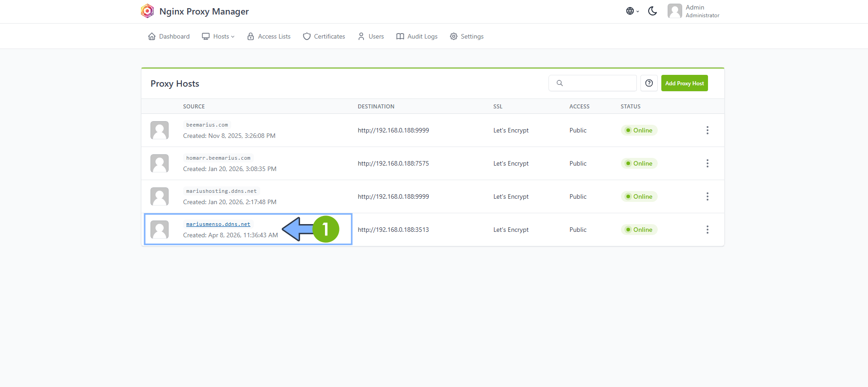Screen dimensions: 868x387
Task: Open the mariusmenso.ddns.net link
Action: (218, 224)
